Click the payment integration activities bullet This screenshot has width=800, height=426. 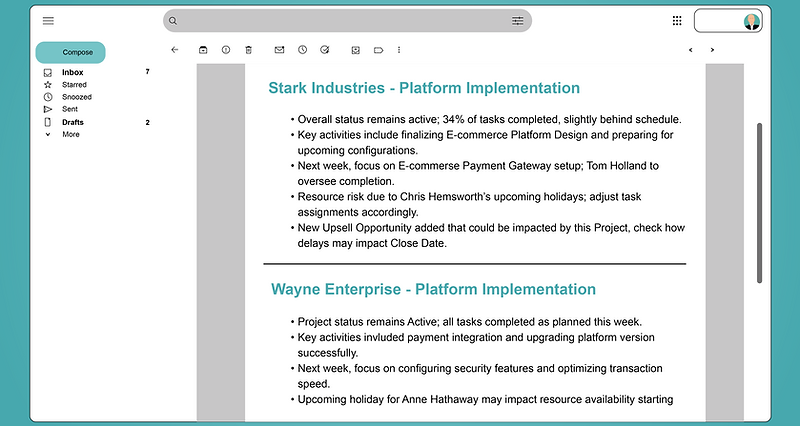point(473,345)
